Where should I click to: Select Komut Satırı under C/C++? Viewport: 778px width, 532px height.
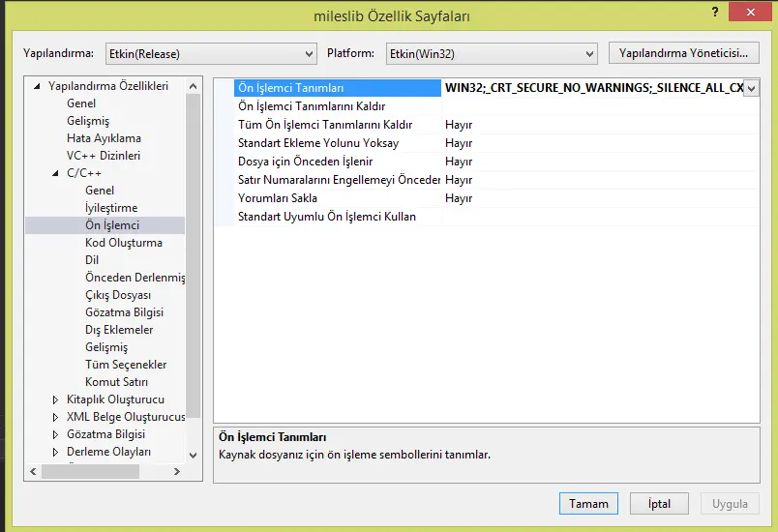click(116, 382)
